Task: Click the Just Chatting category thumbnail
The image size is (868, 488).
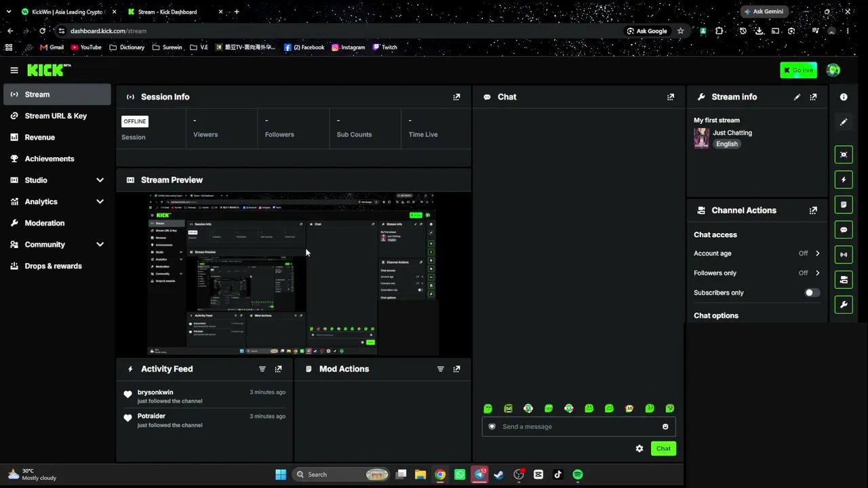Action: click(x=701, y=138)
